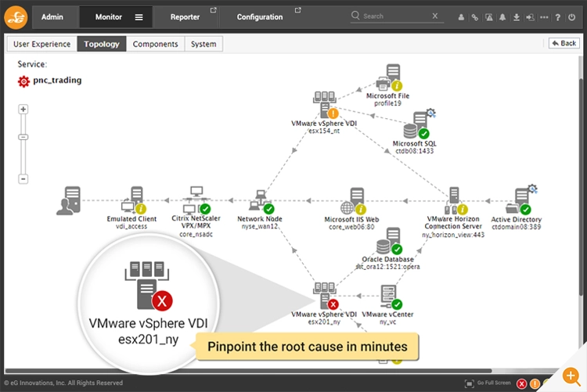Click the red critical status icon in footer
This screenshot has height=392, width=587.
(x=521, y=383)
